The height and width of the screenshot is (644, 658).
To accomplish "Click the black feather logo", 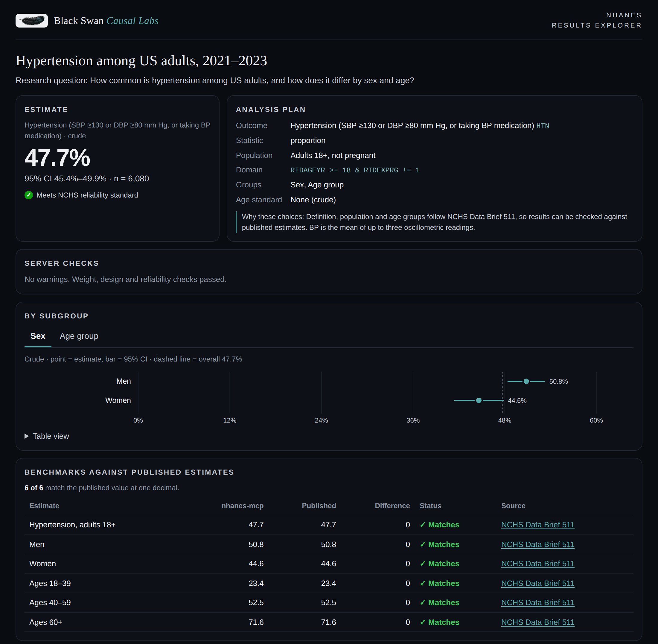I will tap(31, 21).
